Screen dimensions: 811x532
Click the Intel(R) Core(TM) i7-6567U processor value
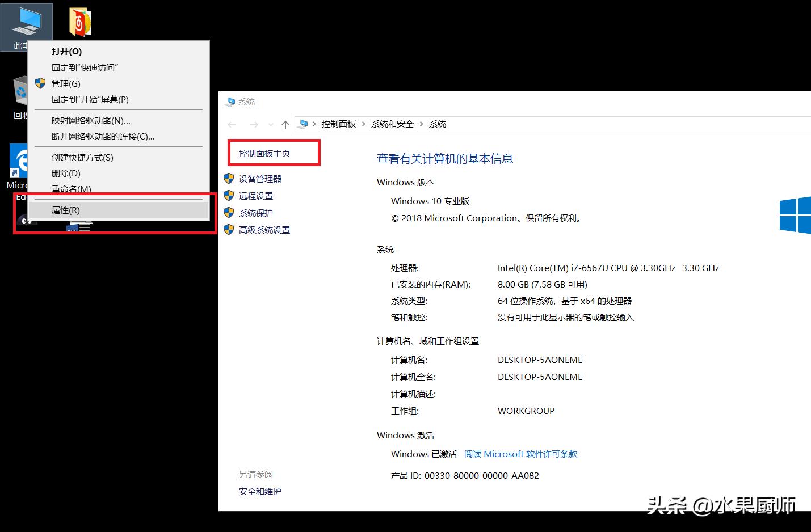(608, 268)
